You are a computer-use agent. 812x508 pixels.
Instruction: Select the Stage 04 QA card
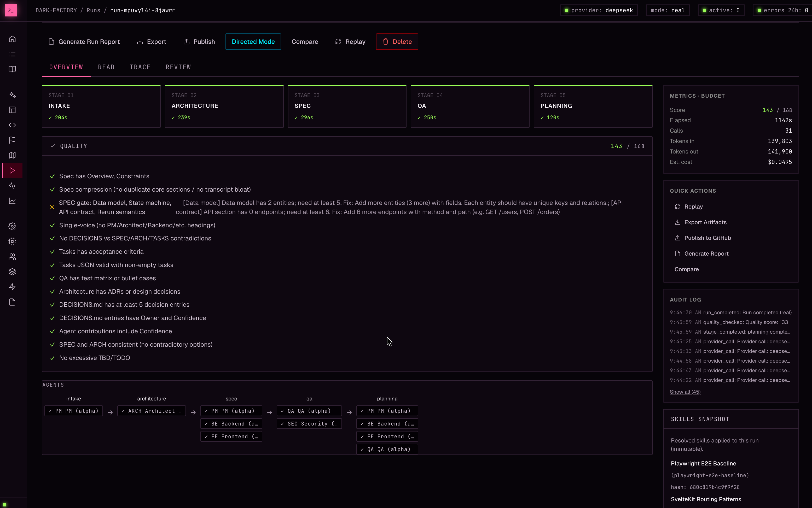(470, 107)
